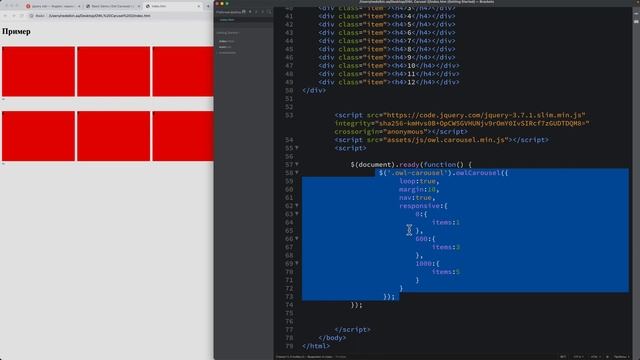640x360 pixels.
Task: Click the item div with h4 10 on line 47
Action: pyautogui.click(x=389, y=66)
